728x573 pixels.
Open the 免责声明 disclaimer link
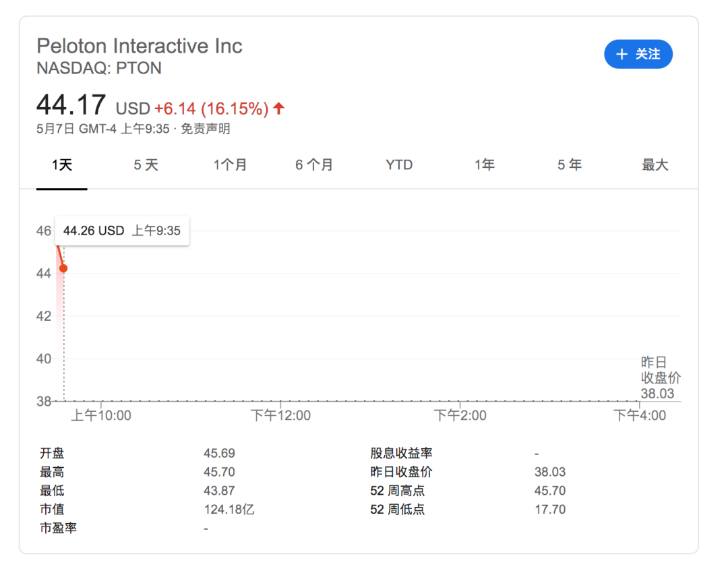coord(206,129)
